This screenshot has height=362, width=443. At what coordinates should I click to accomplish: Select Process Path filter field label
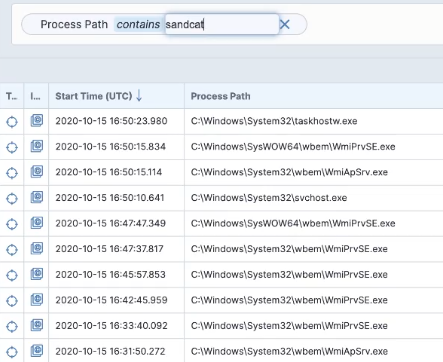(74, 24)
